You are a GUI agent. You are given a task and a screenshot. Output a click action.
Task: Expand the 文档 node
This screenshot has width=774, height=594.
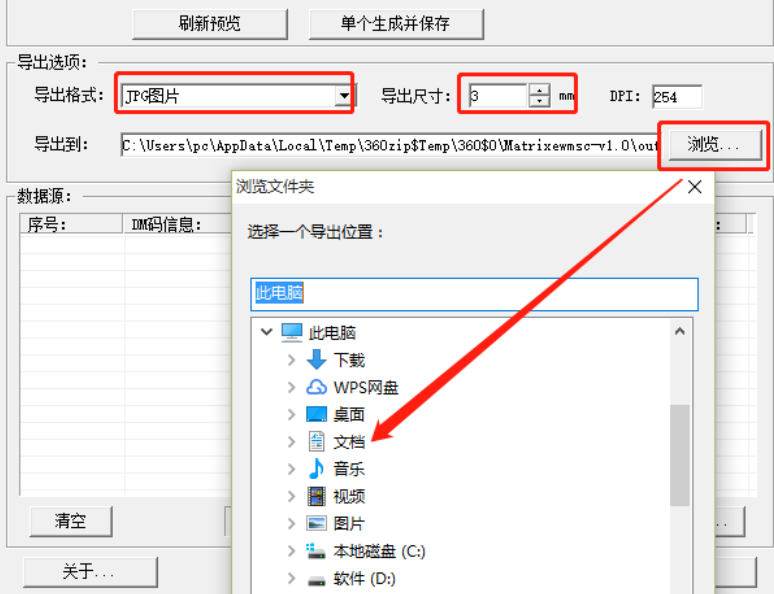pos(292,442)
